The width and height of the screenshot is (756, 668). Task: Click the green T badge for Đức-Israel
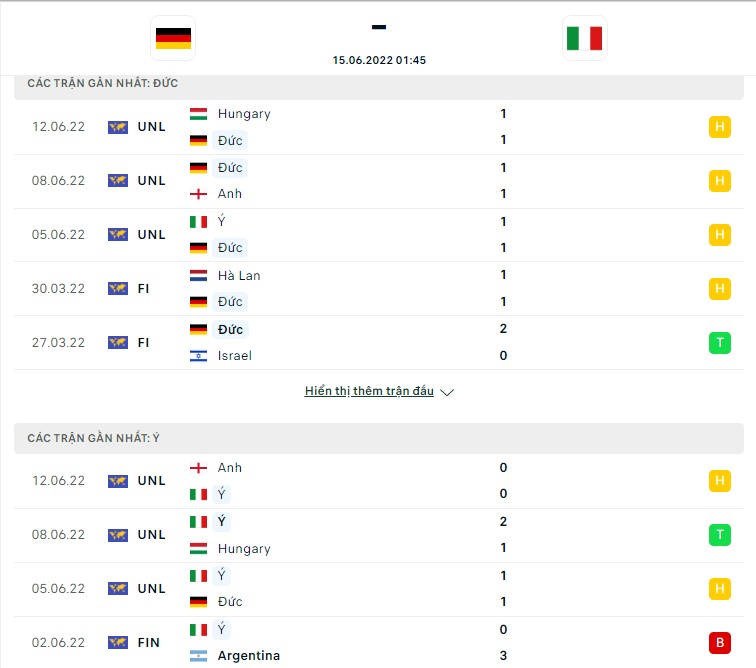coord(719,343)
